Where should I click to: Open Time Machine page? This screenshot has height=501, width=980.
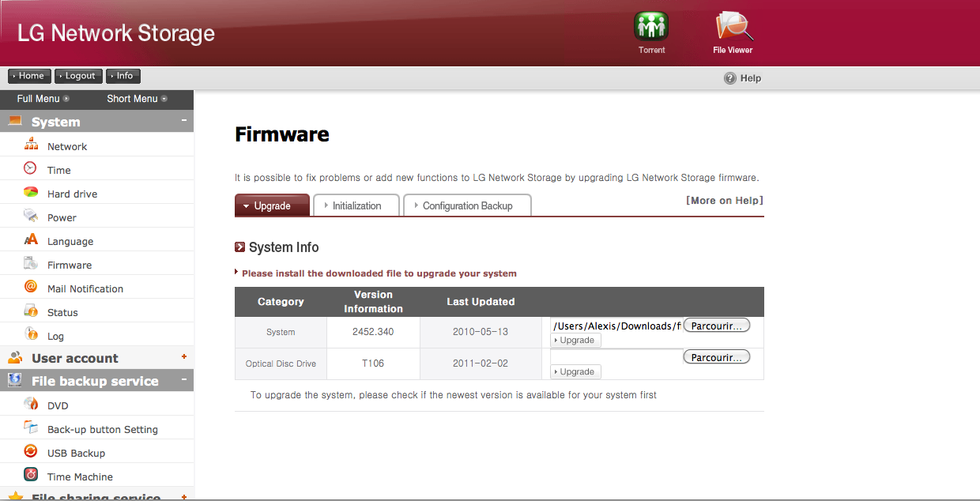[x=80, y=477]
